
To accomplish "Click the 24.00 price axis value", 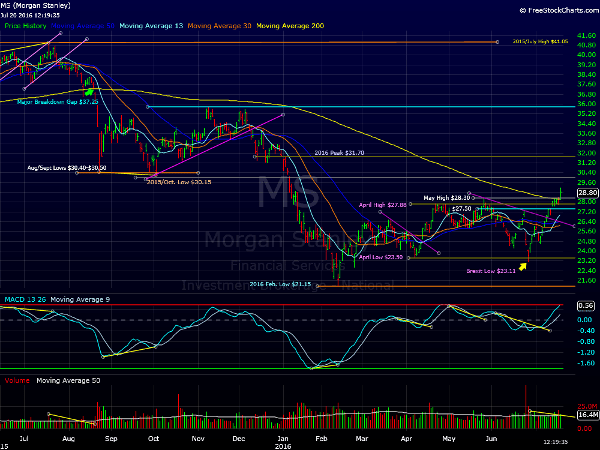I will [x=587, y=251].
